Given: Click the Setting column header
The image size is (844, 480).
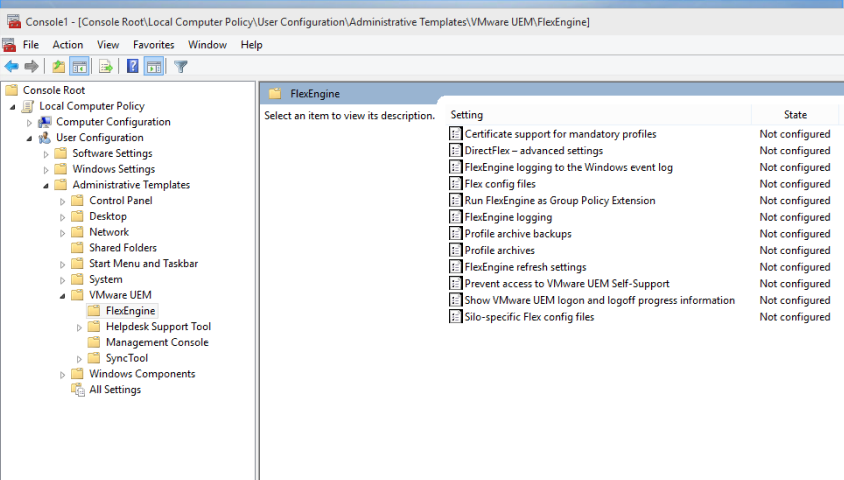Looking at the screenshot, I should pyautogui.click(x=595, y=115).
